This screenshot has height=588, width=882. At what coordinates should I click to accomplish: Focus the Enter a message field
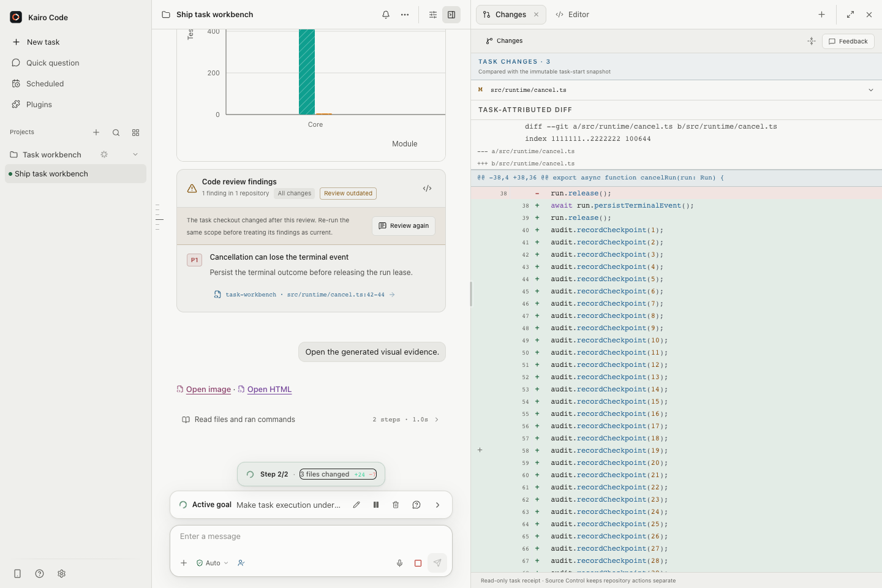[x=311, y=537]
